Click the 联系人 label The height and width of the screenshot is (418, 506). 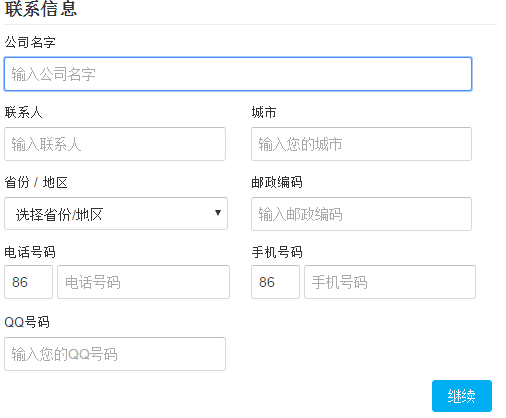click(x=23, y=112)
